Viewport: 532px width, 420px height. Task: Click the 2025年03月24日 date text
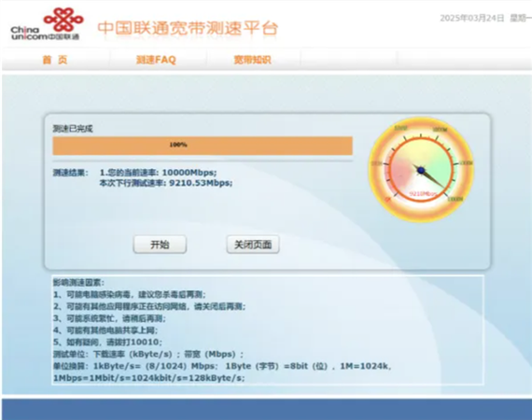(x=472, y=18)
